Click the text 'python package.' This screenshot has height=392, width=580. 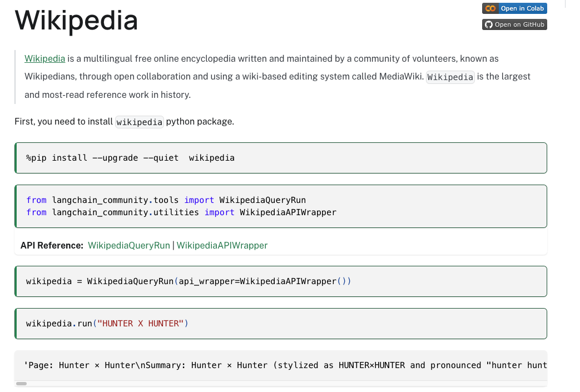pos(200,122)
